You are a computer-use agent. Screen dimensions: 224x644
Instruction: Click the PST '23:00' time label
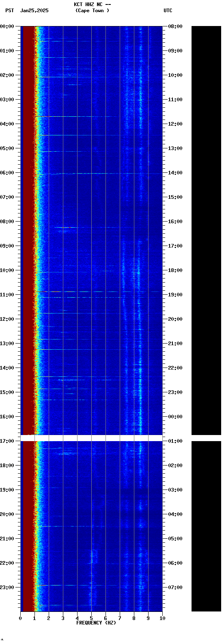pos(7,587)
